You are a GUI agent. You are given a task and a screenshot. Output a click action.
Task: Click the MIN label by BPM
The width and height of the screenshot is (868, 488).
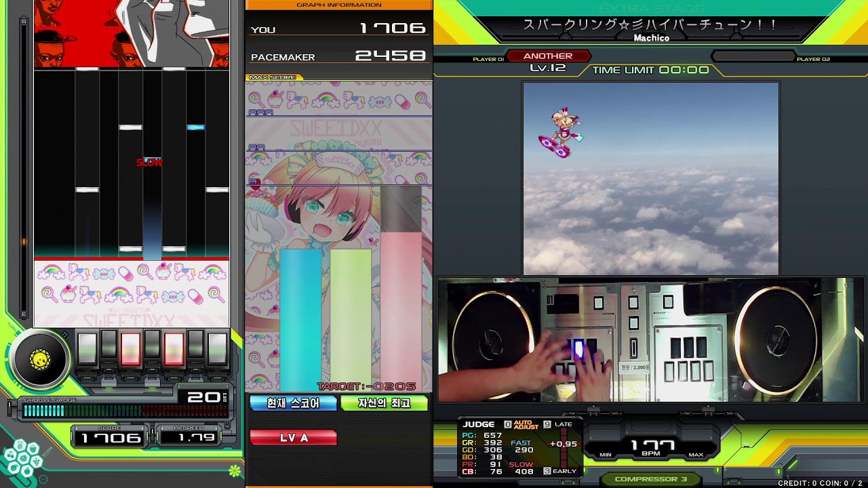tap(606, 455)
